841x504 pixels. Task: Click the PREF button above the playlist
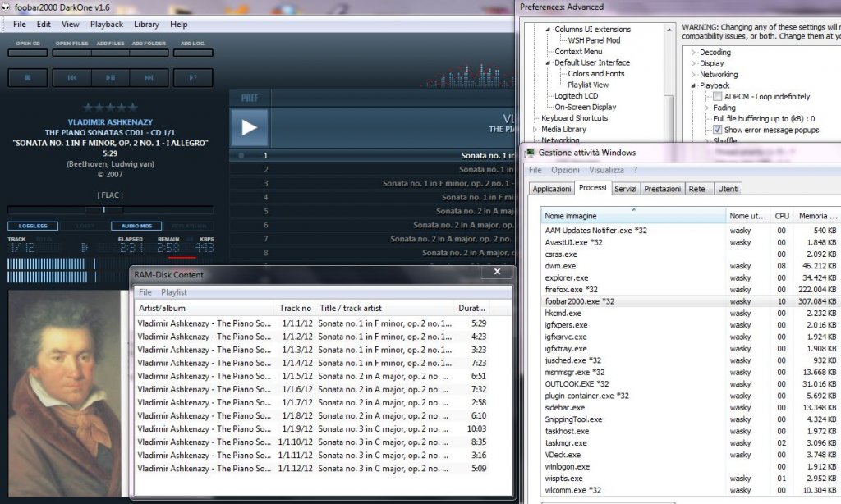[250, 99]
